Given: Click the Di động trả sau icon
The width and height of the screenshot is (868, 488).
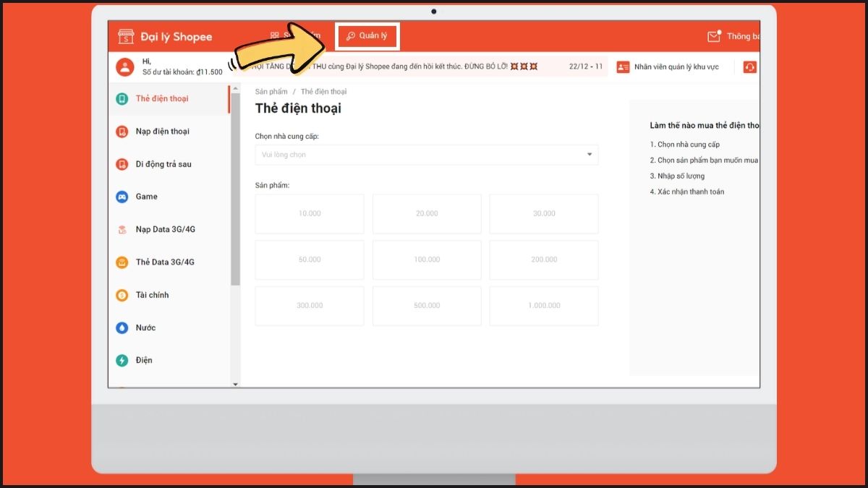Looking at the screenshot, I should click(x=122, y=164).
